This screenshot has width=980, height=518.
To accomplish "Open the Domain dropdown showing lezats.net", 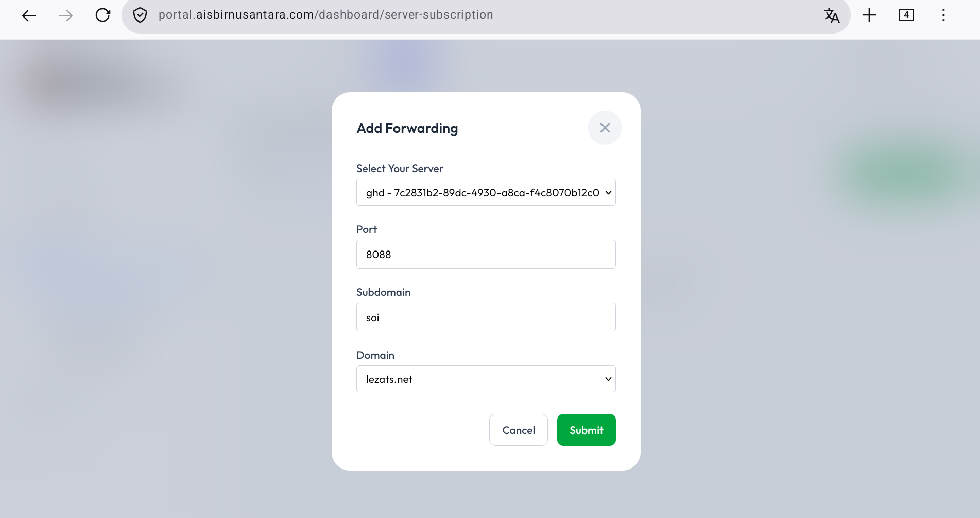I will point(486,379).
